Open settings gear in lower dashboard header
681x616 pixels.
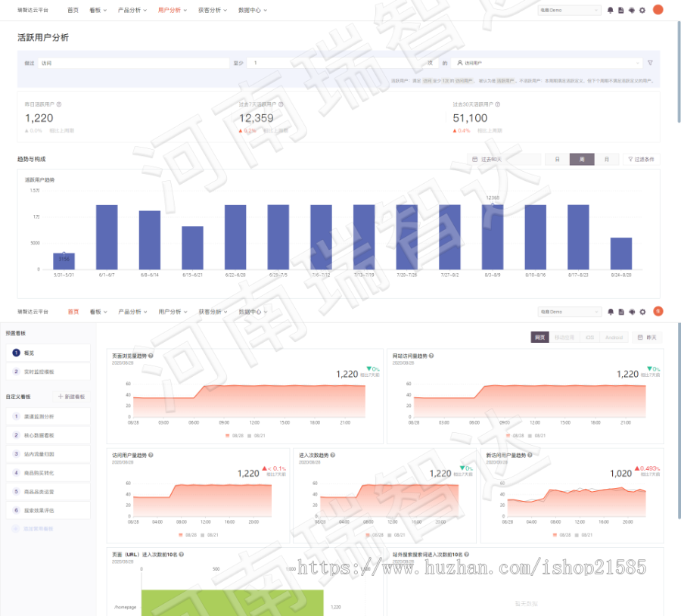pyautogui.click(x=642, y=312)
